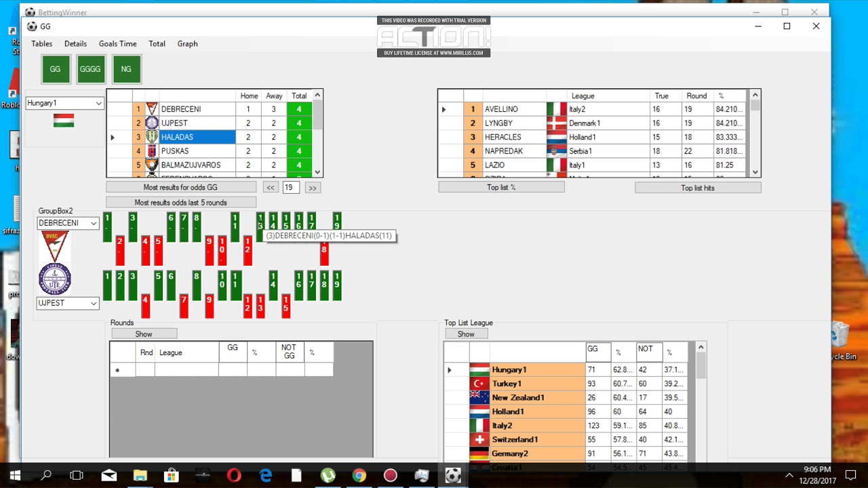
Task: Click the Total column header in the team table
Action: 299,96
